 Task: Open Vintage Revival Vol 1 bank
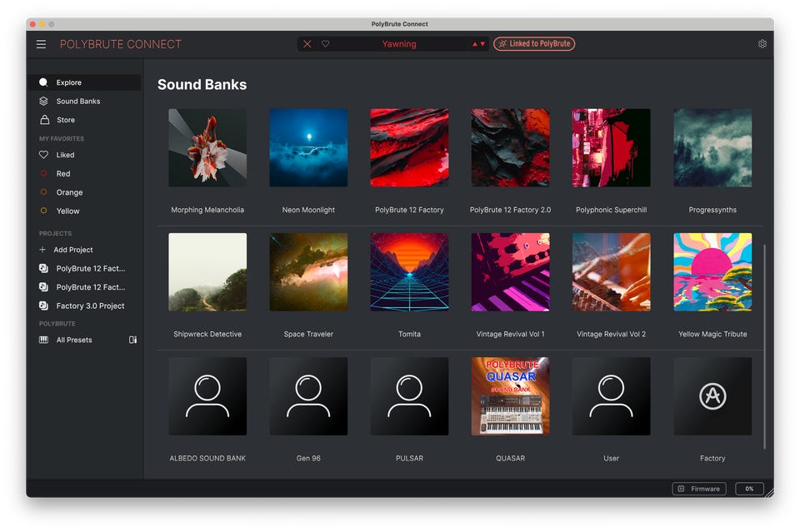(510, 272)
